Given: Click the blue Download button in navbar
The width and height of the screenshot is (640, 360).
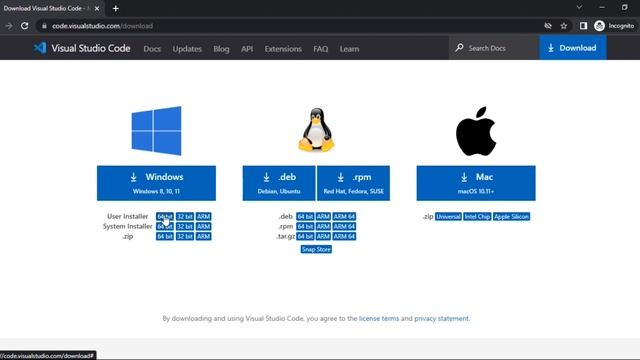Looking at the screenshot, I should pyautogui.click(x=573, y=48).
